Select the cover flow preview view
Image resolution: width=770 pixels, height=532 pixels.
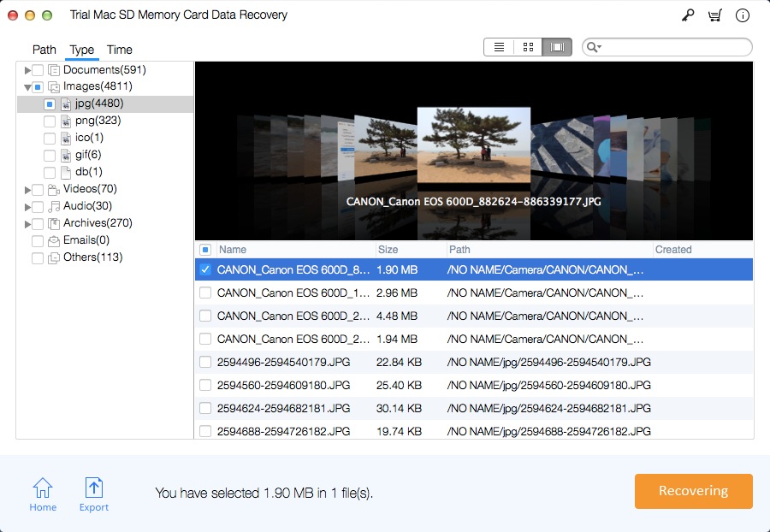pos(557,46)
